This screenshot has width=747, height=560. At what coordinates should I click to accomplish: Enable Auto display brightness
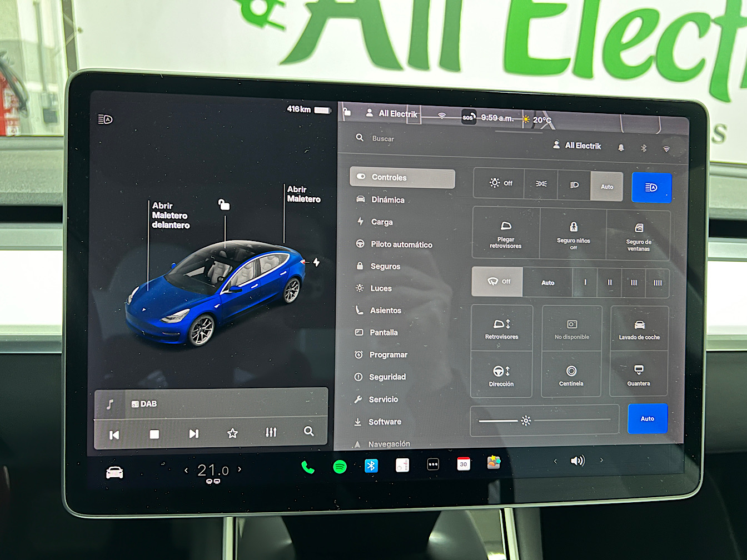click(x=647, y=418)
